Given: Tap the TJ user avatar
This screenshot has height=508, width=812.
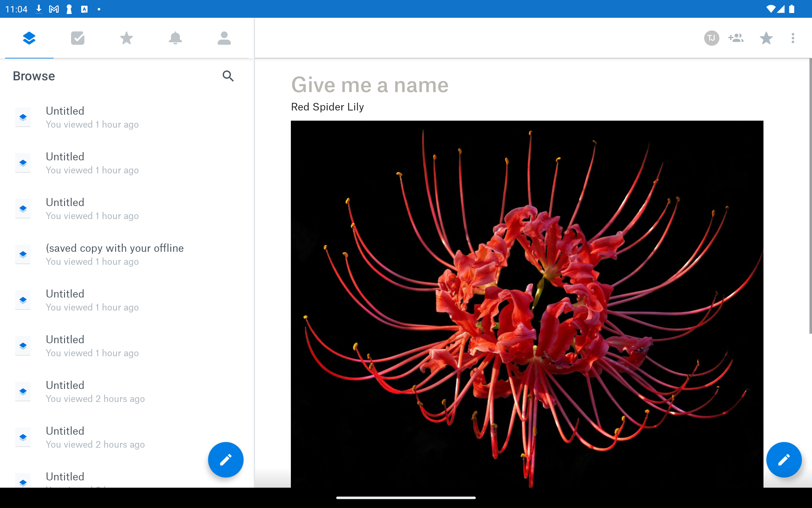Looking at the screenshot, I should pyautogui.click(x=711, y=38).
